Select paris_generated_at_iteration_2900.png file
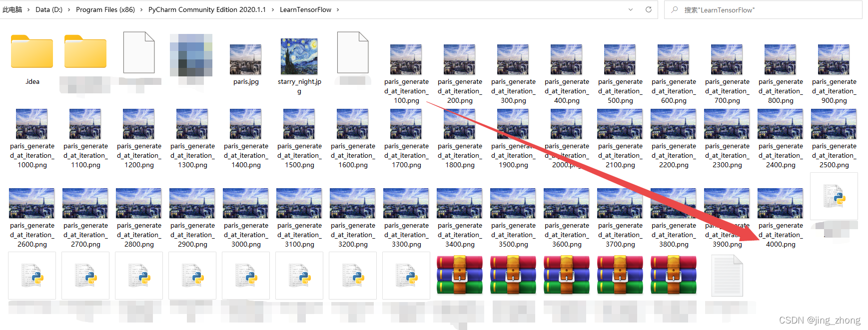This screenshot has width=868, height=330. (x=192, y=218)
